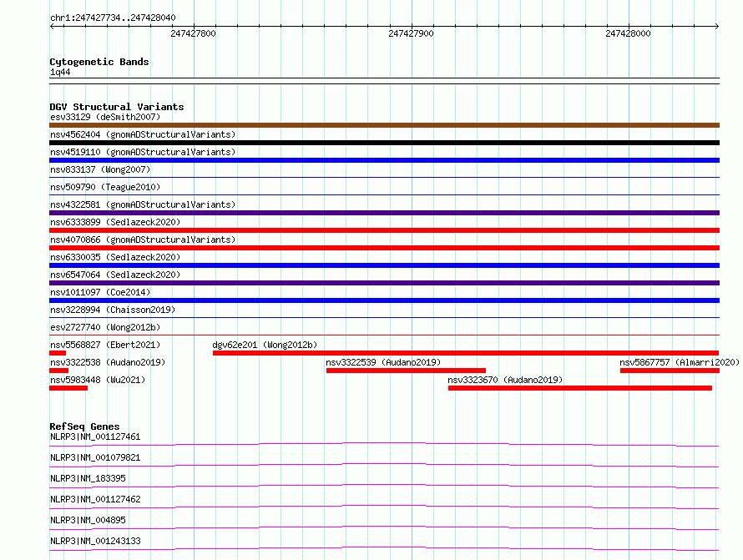This screenshot has width=743, height=560.
Task: Click the NLRP3|NM_001127461 transcript label
Action: [x=95, y=436]
